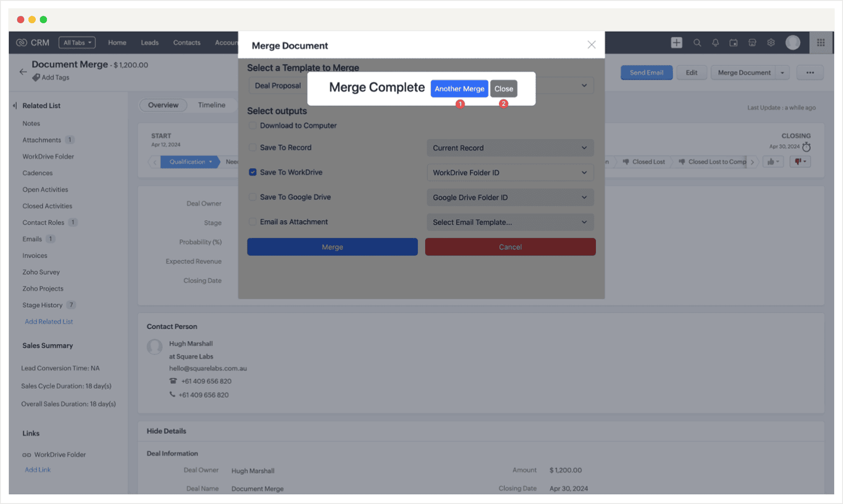Open the apps grid icon
Viewport: 843px width, 504px height.
coord(821,43)
